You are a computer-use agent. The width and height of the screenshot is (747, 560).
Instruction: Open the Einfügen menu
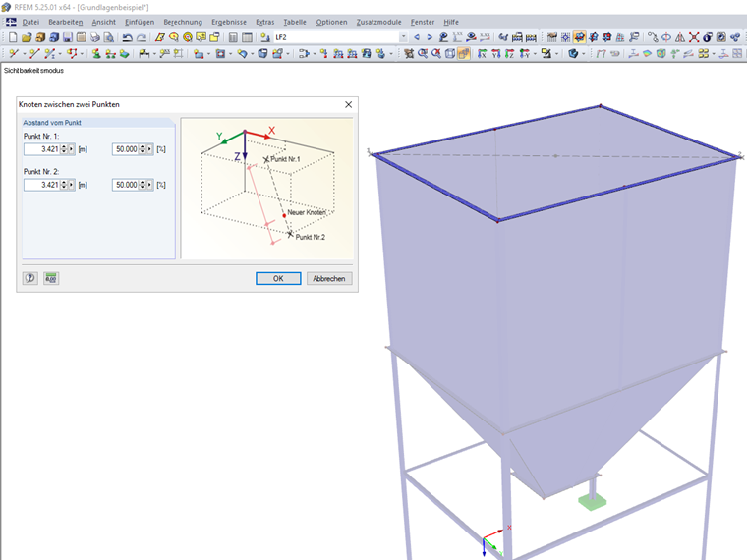pos(140,22)
